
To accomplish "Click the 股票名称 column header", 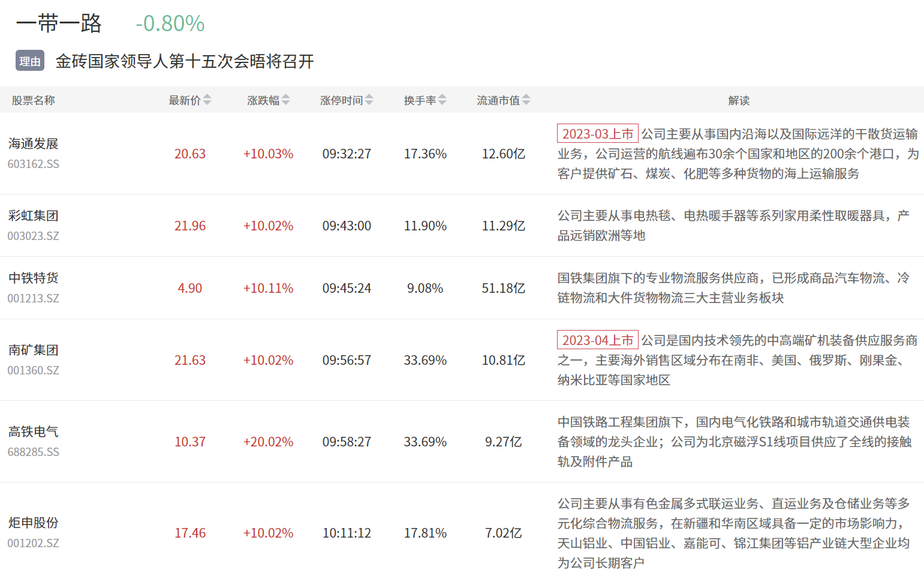I will click(x=34, y=100).
